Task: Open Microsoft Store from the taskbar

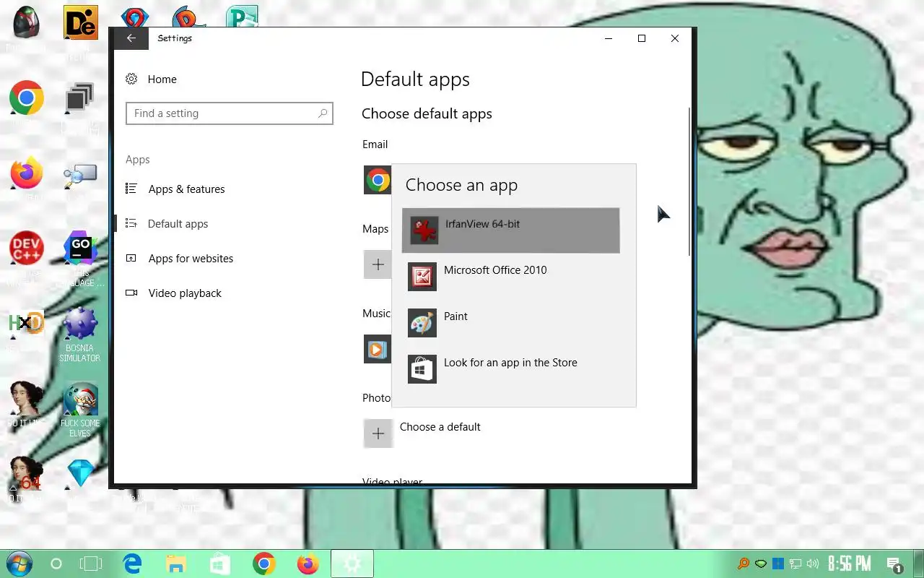Action: tap(220, 564)
